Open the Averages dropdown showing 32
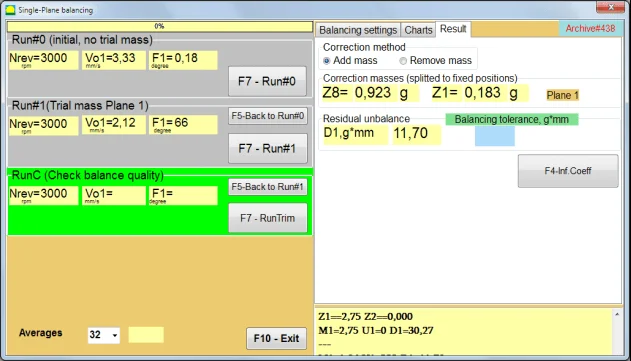631x361 pixels. (x=103, y=335)
